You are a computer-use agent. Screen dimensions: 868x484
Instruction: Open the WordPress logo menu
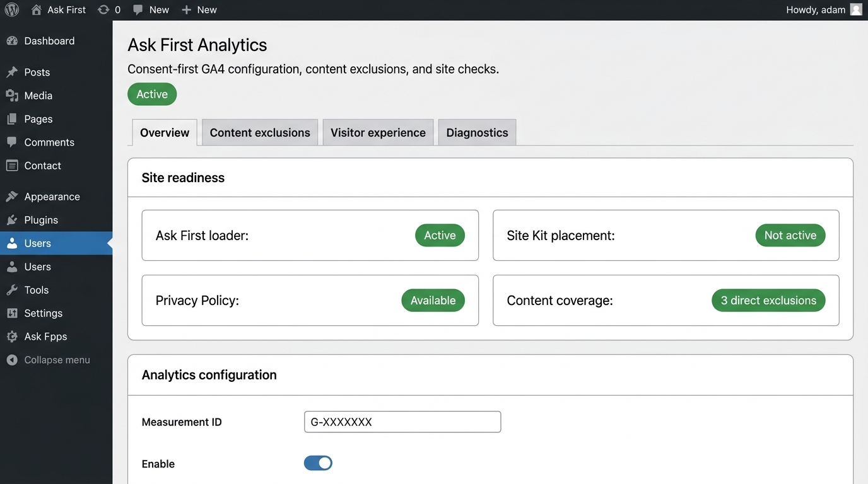pyautogui.click(x=12, y=9)
